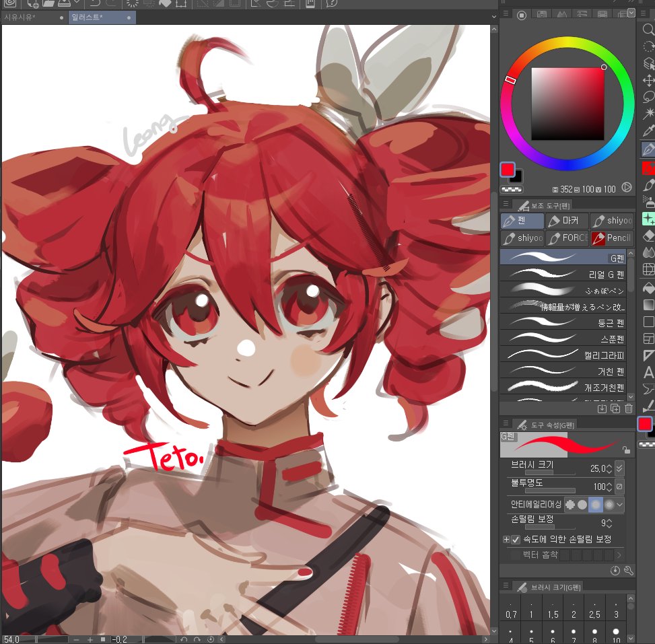Viewport: 655px width, 644px height.
Task: Choose the 리얼 G 펜 brush
Action: point(563,274)
